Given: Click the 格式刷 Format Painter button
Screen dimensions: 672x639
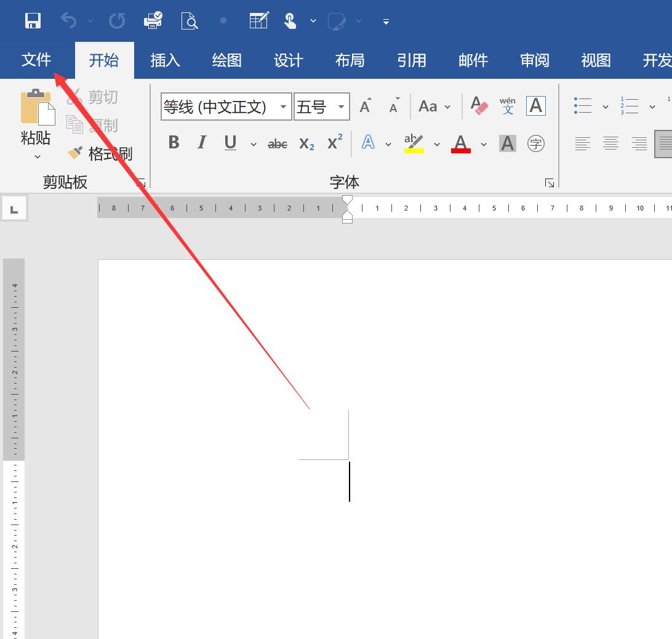Looking at the screenshot, I should coord(100,153).
